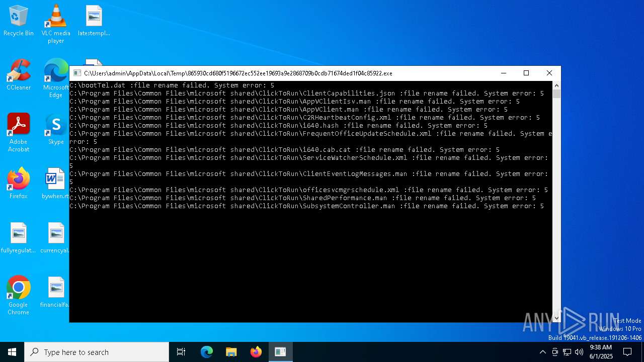The width and height of the screenshot is (644, 362).
Task: Click the bootTel.dat error line
Action: pyautogui.click(x=172, y=85)
